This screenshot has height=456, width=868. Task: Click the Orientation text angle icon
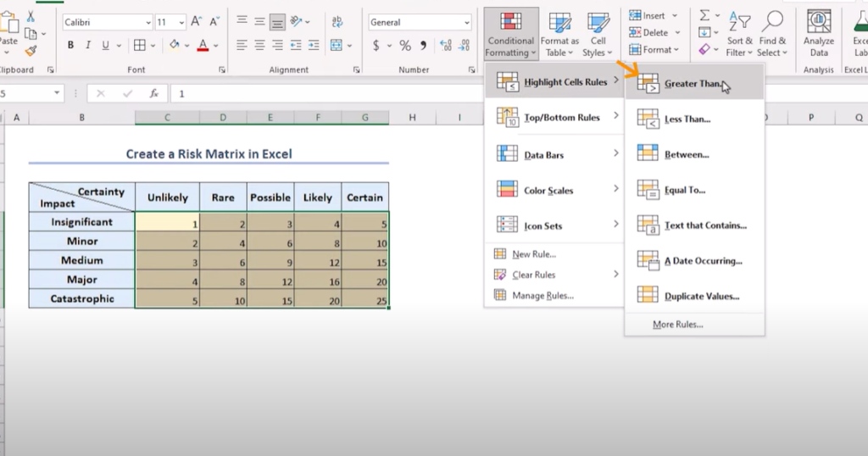click(297, 21)
